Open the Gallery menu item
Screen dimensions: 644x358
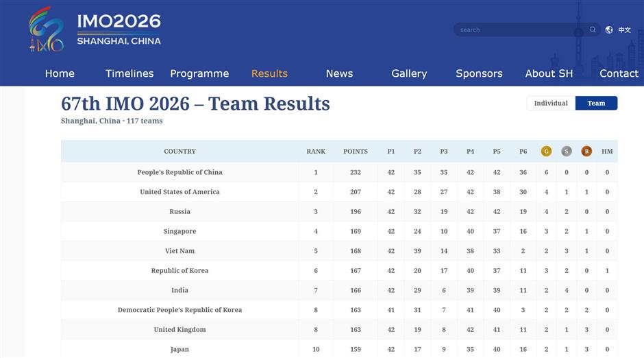click(x=409, y=73)
